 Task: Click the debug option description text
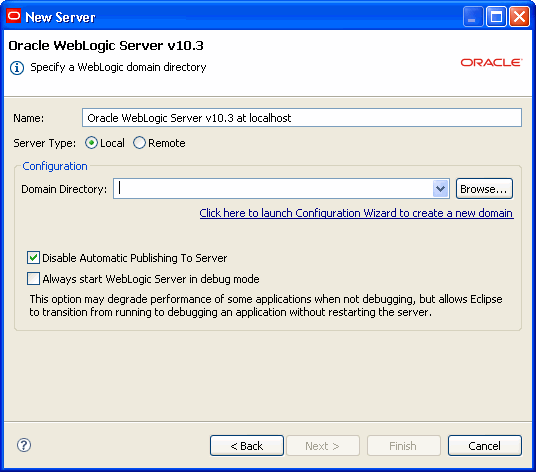point(266,306)
